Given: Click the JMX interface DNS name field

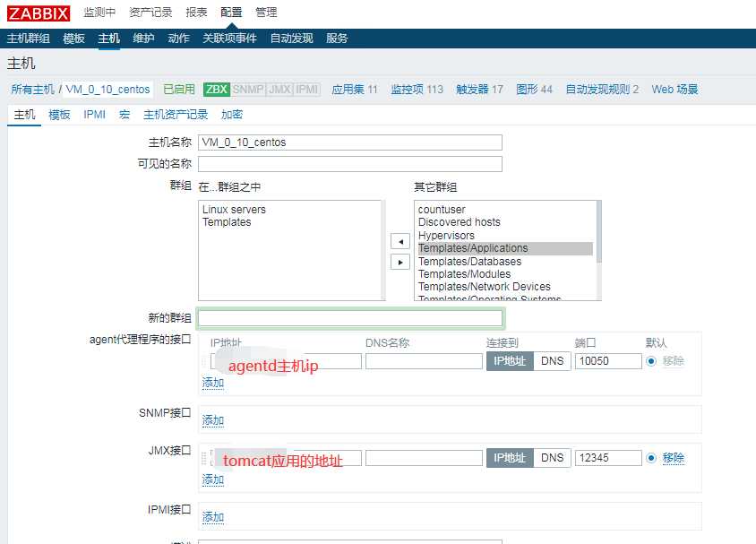Looking at the screenshot, I should tap(424, 458).
